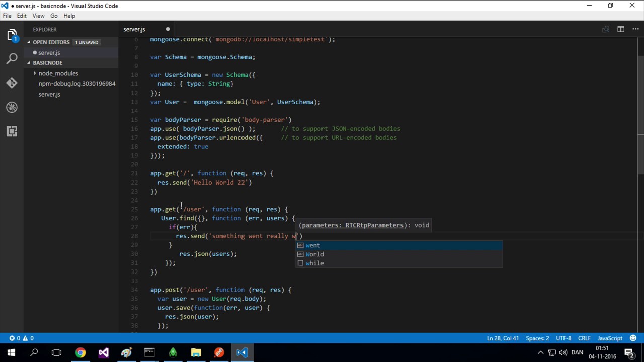
Task: Open Visual Studio from the taskbar
Action: coord(104,353)
